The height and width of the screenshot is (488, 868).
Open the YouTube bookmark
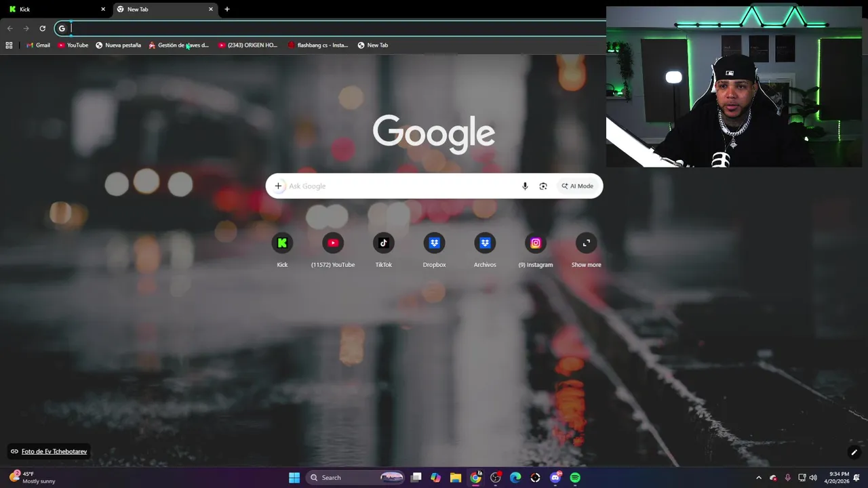click(x=73, y=45)
